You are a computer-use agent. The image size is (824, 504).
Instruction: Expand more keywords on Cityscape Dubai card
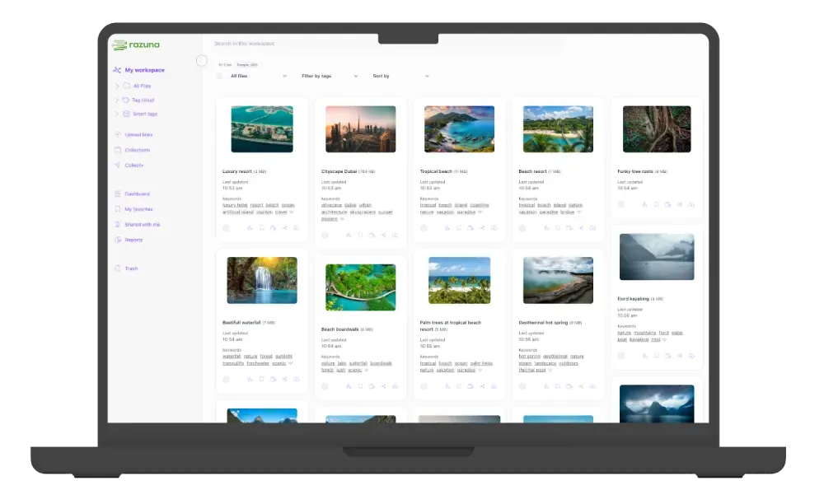(x=342, y=219)
